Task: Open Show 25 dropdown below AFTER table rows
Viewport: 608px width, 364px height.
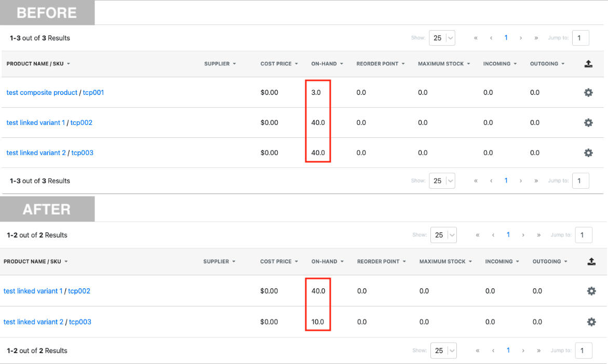Action: point(443,351)
